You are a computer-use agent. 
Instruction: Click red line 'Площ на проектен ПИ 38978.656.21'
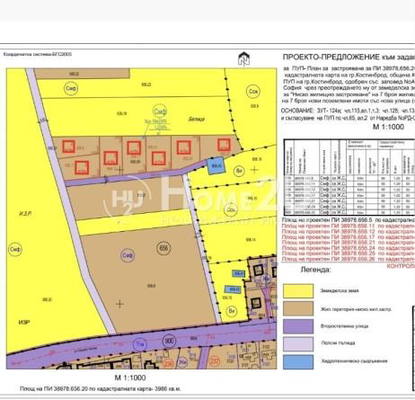click(x=348, y=242)
